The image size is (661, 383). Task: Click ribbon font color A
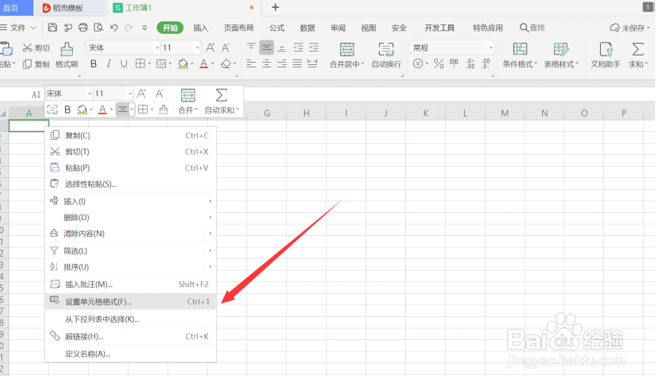[x=204, y=64]
